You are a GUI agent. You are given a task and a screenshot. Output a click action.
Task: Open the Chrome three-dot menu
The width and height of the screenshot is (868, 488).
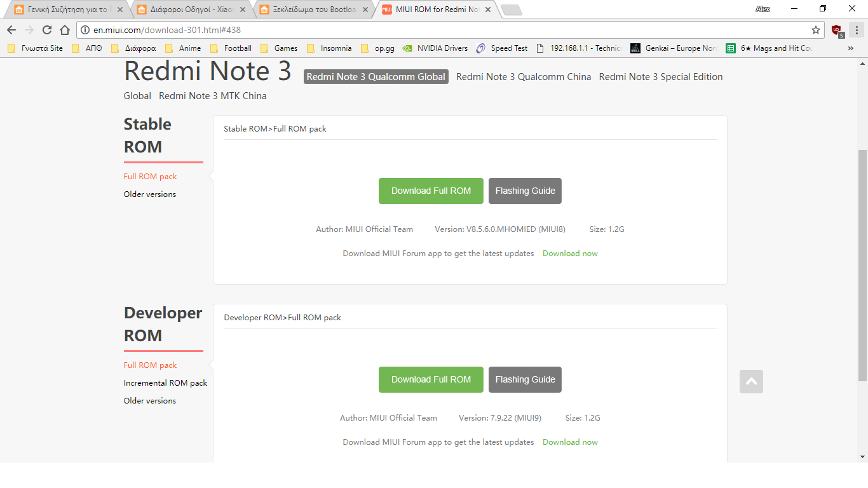click(857, 30)
